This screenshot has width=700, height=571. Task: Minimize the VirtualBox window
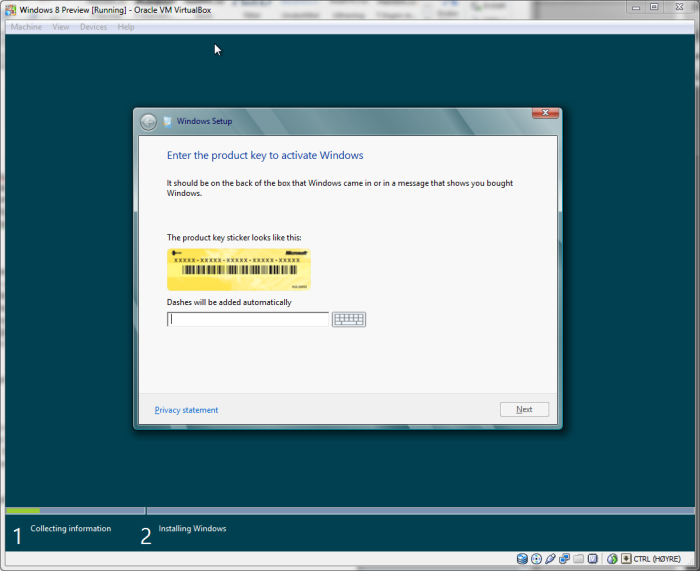click(x=636, y=7)
